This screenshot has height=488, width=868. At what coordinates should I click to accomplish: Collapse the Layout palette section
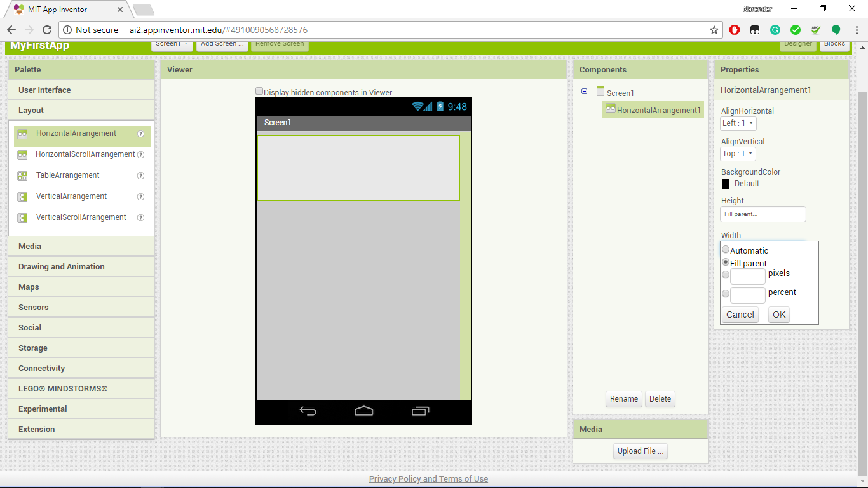[x=81, y=111]
